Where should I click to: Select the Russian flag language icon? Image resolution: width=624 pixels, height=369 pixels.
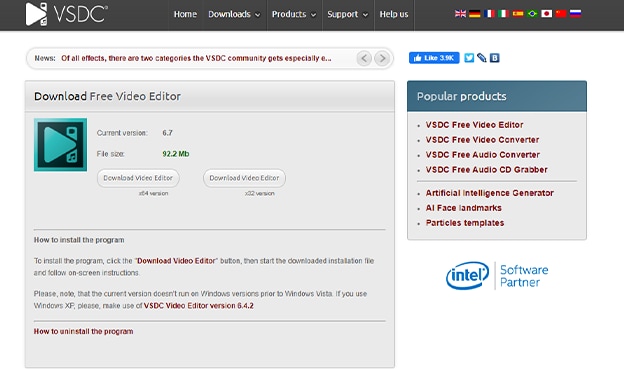575,14
